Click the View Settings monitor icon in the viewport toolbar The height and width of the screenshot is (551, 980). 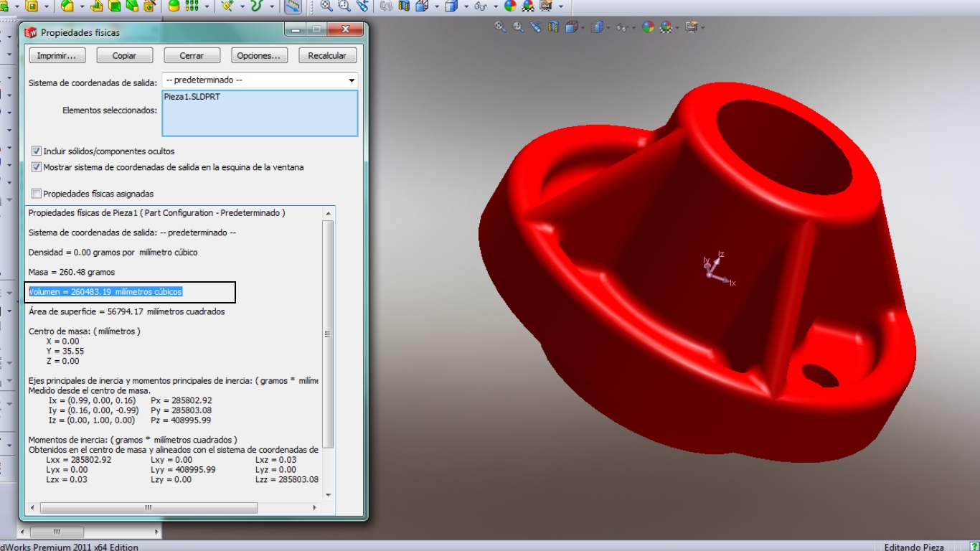click(692, 27)
